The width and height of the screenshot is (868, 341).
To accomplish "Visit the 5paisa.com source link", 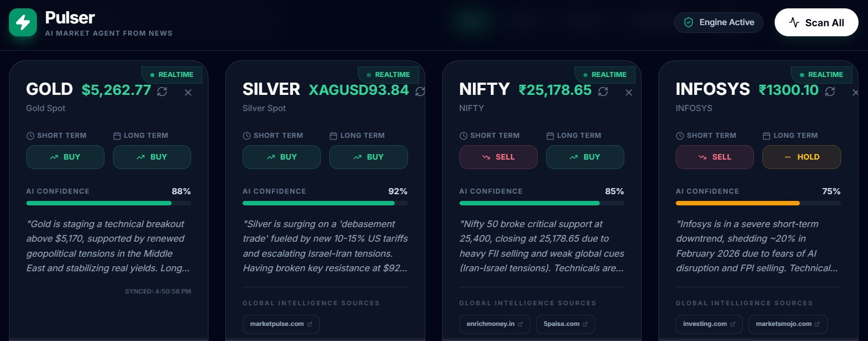I will coord(565,324).
